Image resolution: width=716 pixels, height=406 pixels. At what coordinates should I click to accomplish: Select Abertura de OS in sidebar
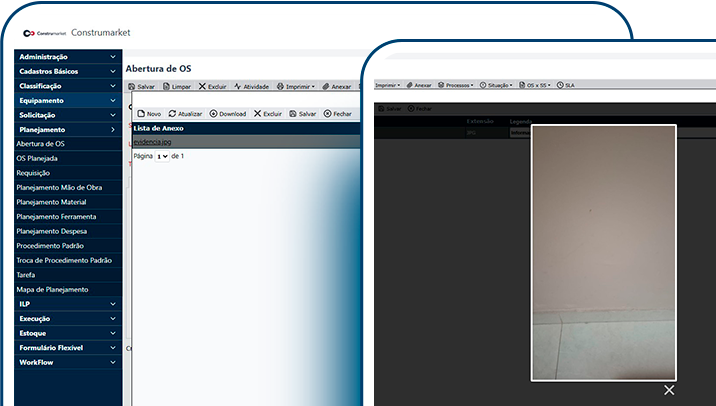(x=41, y=144)
